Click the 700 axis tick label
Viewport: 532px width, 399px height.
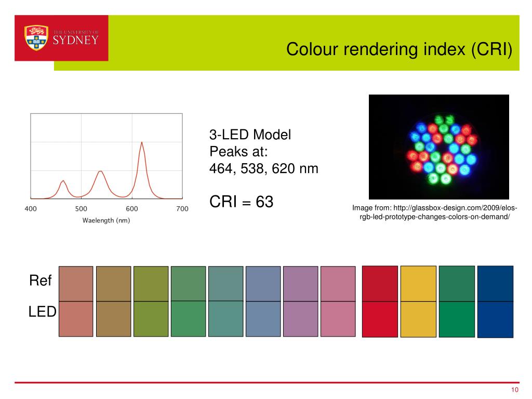182,209
